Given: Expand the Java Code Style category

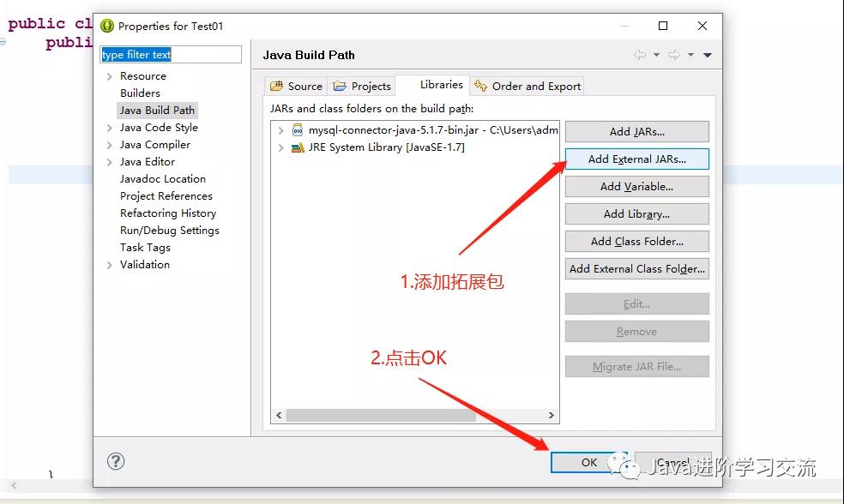Looking at the screenshot, I should coord(109,128).
